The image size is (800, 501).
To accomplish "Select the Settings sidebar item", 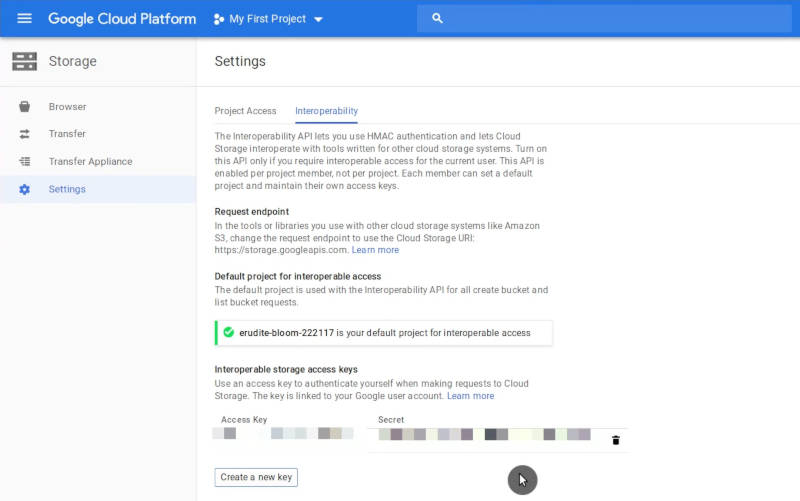I will (98, 189).
